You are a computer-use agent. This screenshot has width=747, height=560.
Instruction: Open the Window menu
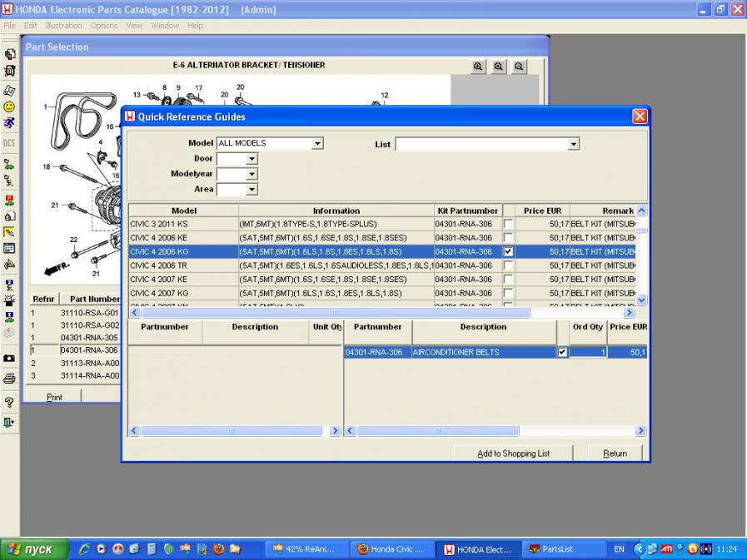tap(165, 26)
